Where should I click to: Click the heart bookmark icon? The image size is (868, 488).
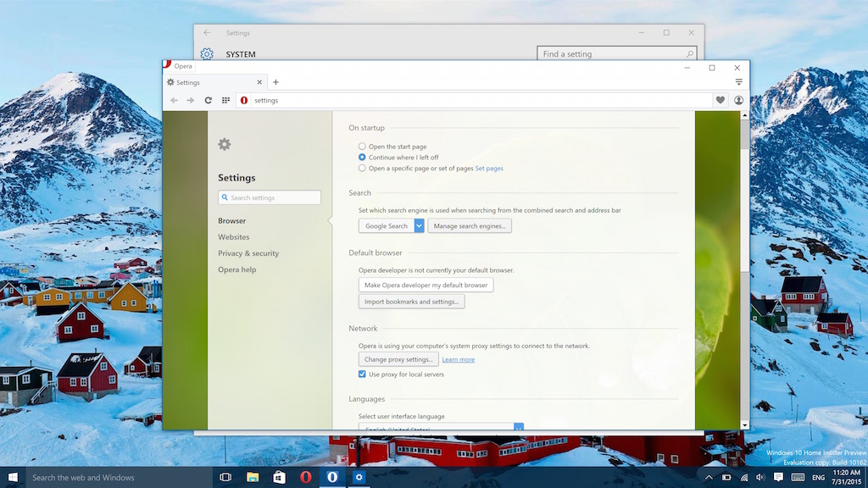point(721,100)
